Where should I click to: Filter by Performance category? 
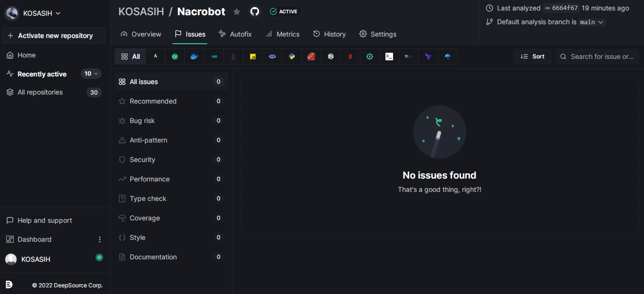coord(171,179)
